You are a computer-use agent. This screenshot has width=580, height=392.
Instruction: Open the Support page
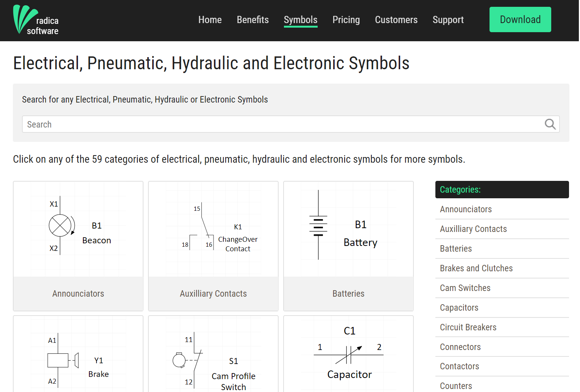(448, 20)
